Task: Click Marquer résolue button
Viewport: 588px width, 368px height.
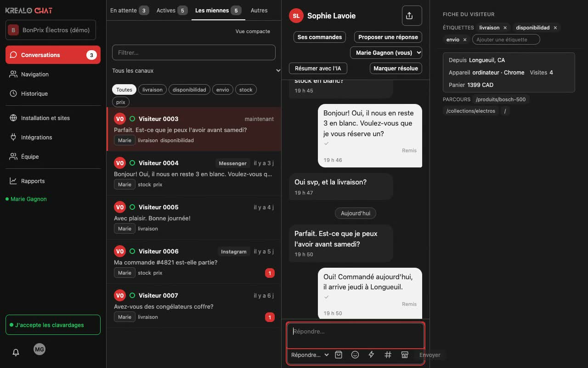Action: click(396, 68)
